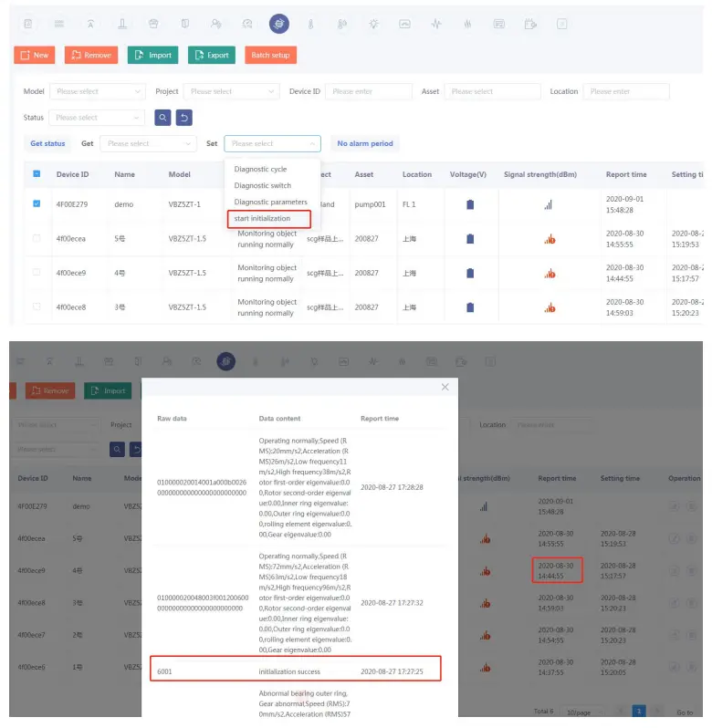This screenshot has width=712, height=728.
Task: Open the Project dropdown filter
Action: click(232, 91)
